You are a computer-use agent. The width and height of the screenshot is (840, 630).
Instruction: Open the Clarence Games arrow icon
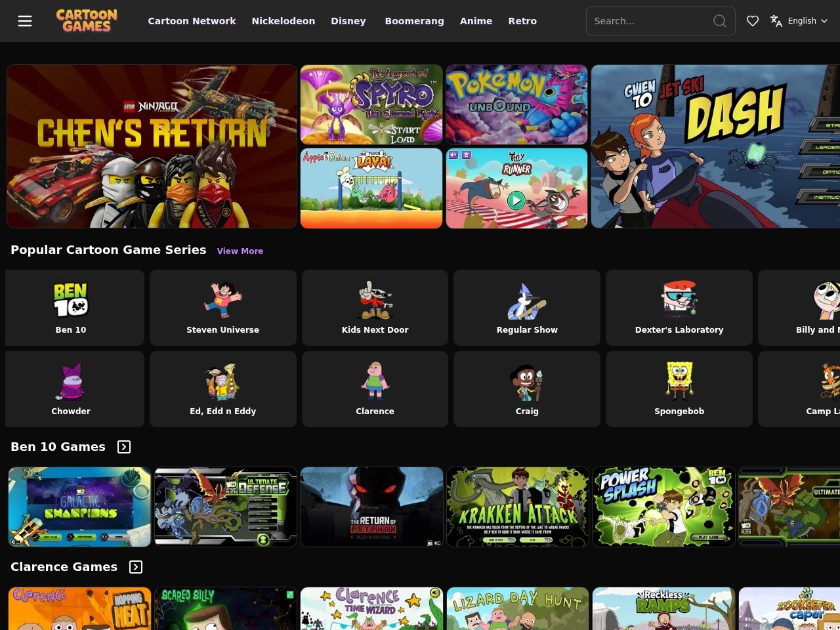click(x=136, y=567)
